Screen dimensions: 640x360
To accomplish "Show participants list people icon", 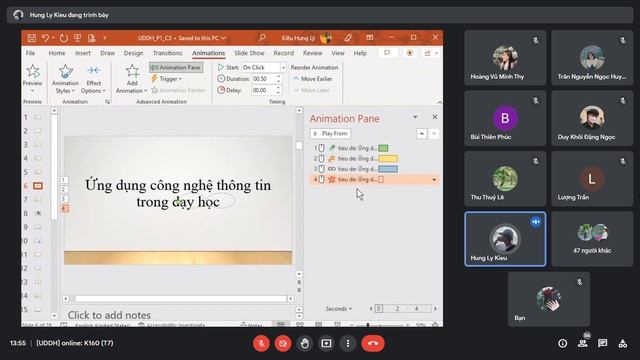I will [582, 343].
